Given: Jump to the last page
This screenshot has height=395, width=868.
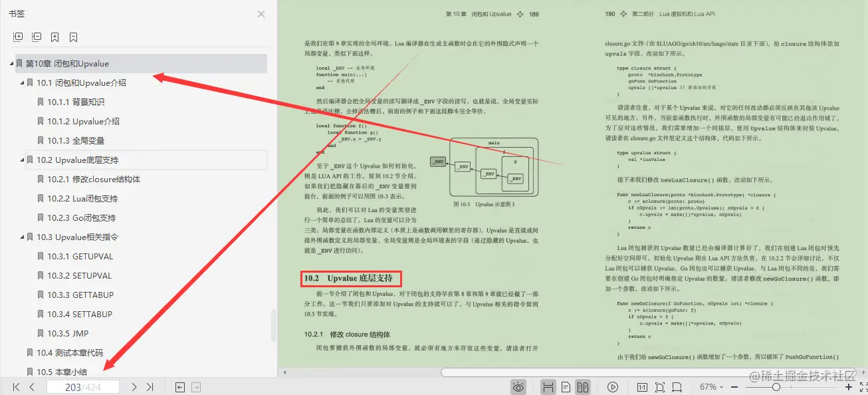Looking at the screenshot, I should 150,386.
